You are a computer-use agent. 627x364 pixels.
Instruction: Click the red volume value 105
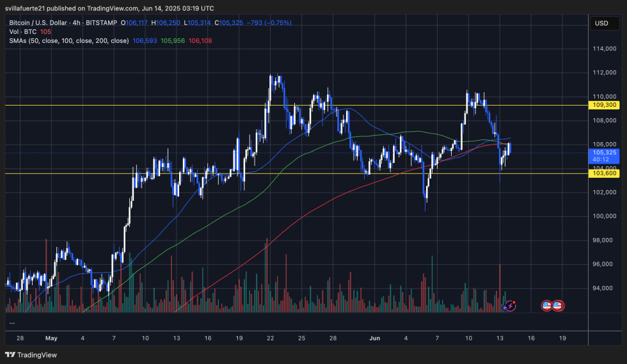click(45, 31)
